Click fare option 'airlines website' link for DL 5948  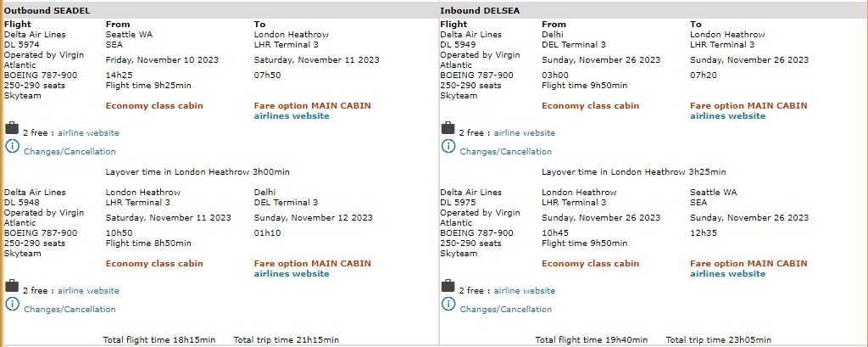pyautogui.click(x=292, y=274)
